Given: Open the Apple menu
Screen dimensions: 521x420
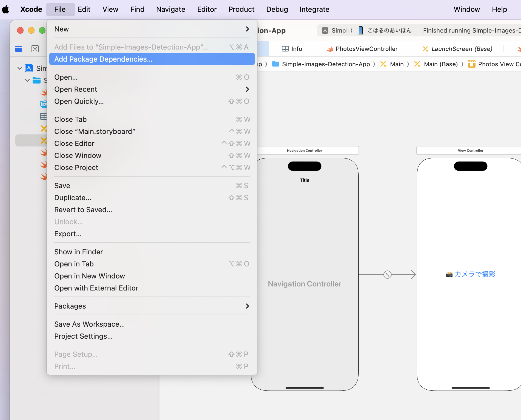Looking at the screenshot, I should [x=6, y=9].
